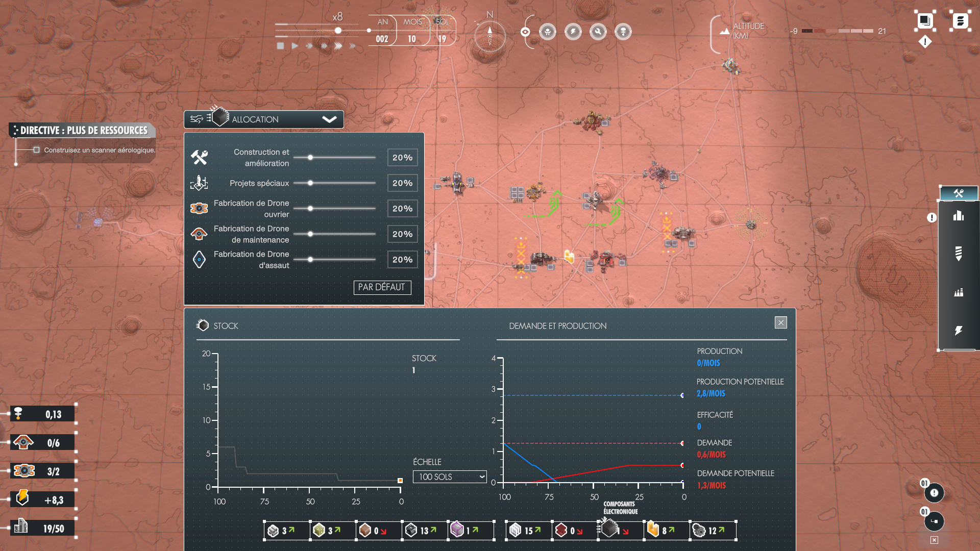Open the stacked layers icon top right
This screenshot has width=980, height=551.
coord(924,21)
